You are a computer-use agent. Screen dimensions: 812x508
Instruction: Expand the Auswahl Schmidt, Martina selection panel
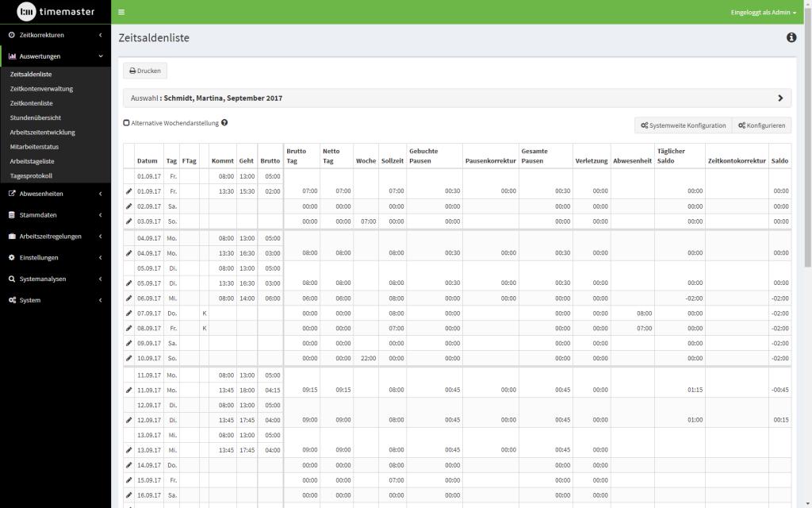(779, 98)
